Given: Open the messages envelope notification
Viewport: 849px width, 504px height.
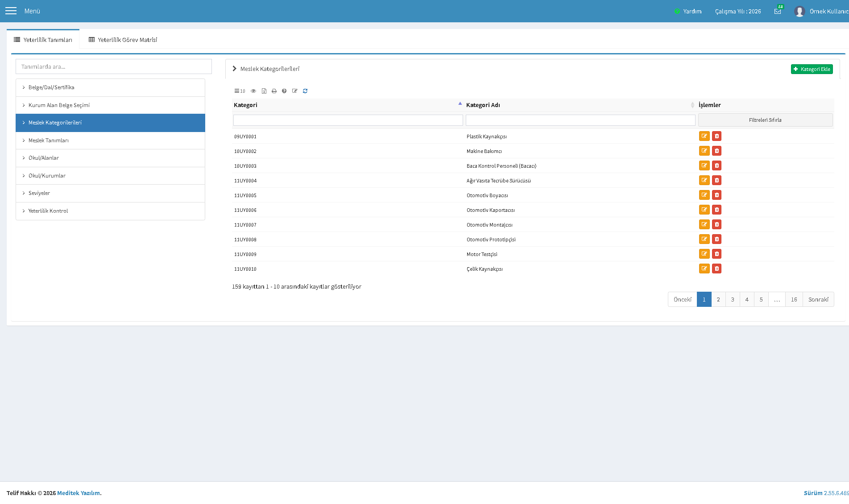Looking at the screenshot, I should coord(778,11).
